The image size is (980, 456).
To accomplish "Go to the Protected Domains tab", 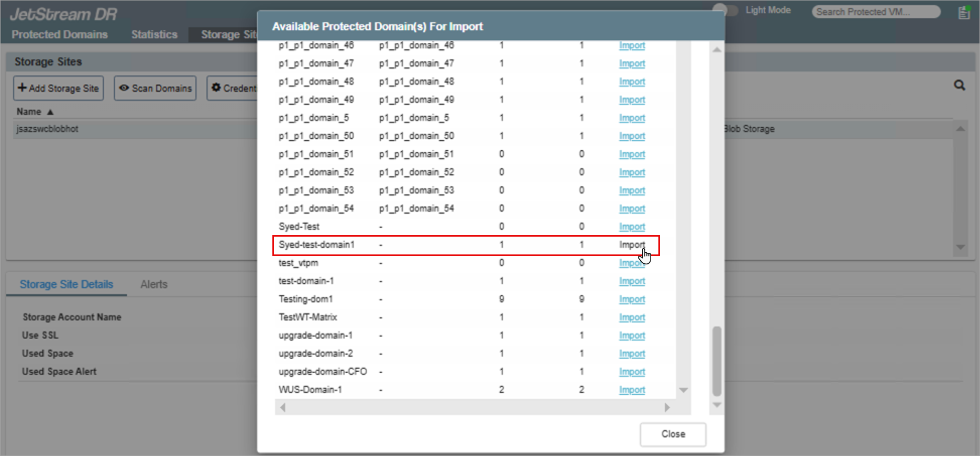I will 60,35.
